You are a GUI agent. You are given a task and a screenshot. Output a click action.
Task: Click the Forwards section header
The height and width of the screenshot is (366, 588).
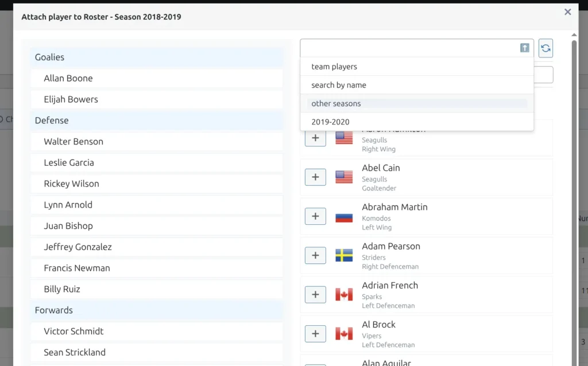157,310
